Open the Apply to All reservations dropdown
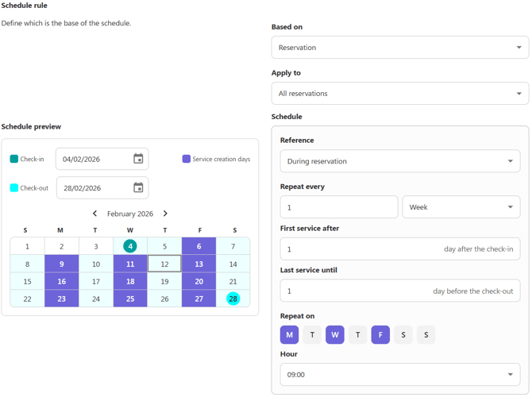 pyautogui.click(x=399, y=94)
